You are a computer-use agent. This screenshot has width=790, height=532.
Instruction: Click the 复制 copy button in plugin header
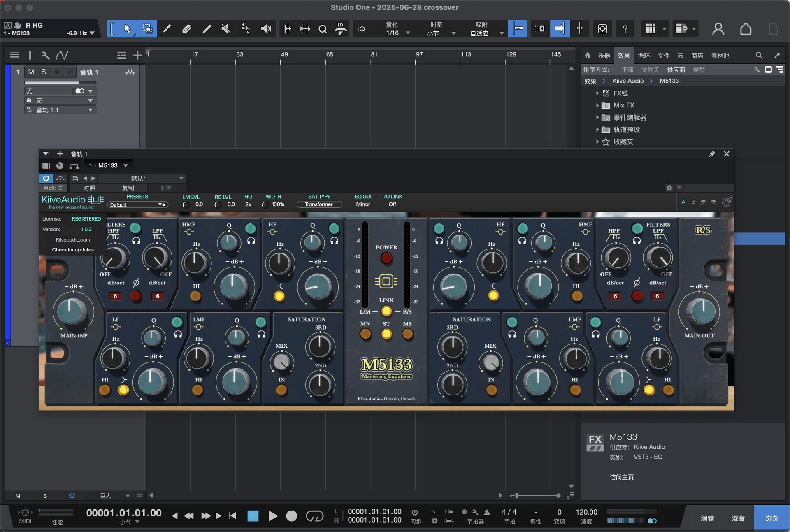coord(128,188)
